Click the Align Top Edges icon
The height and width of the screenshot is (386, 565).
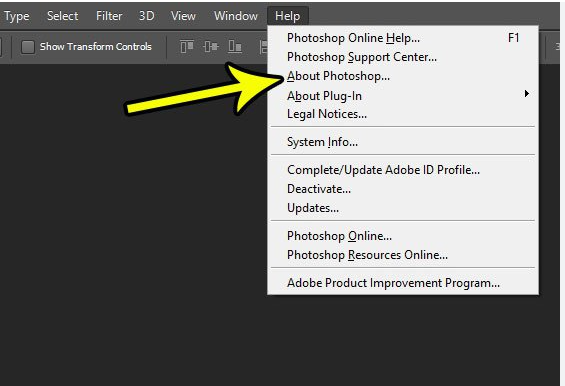187,46
